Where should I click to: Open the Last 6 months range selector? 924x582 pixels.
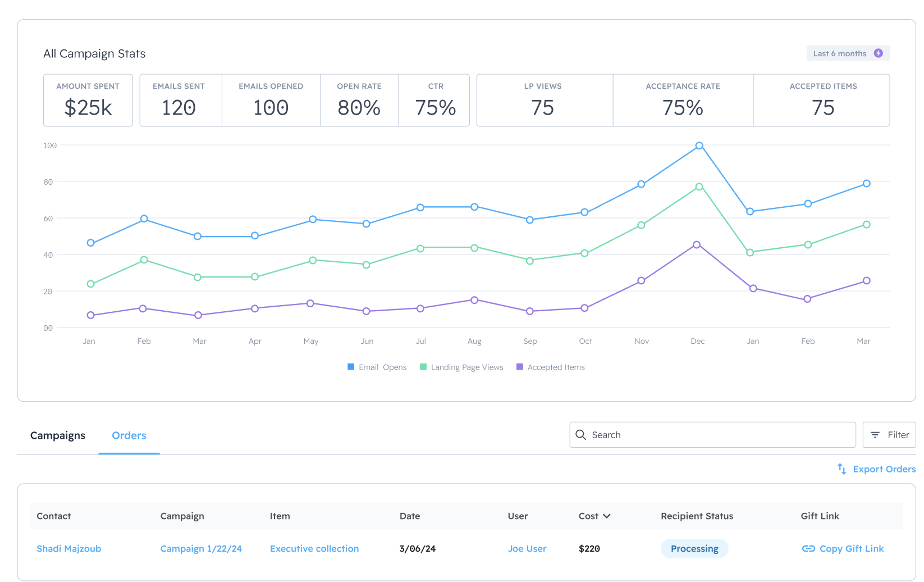pos(840,53)
